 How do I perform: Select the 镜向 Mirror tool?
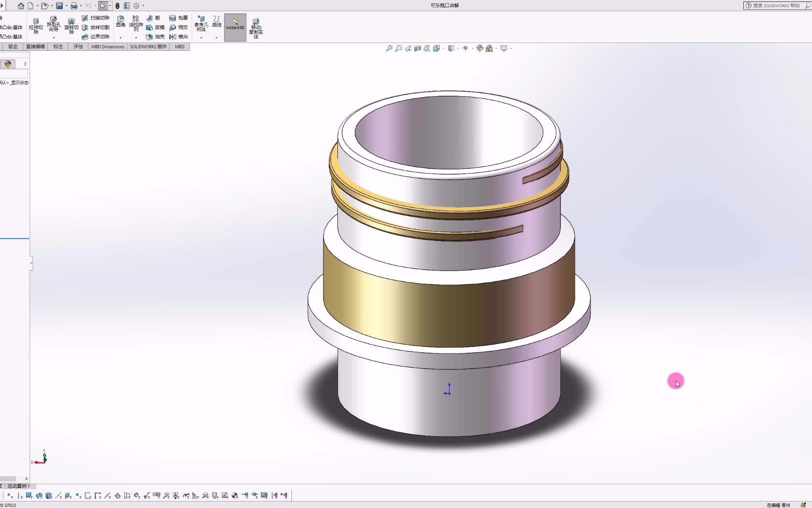click(179, 37)
